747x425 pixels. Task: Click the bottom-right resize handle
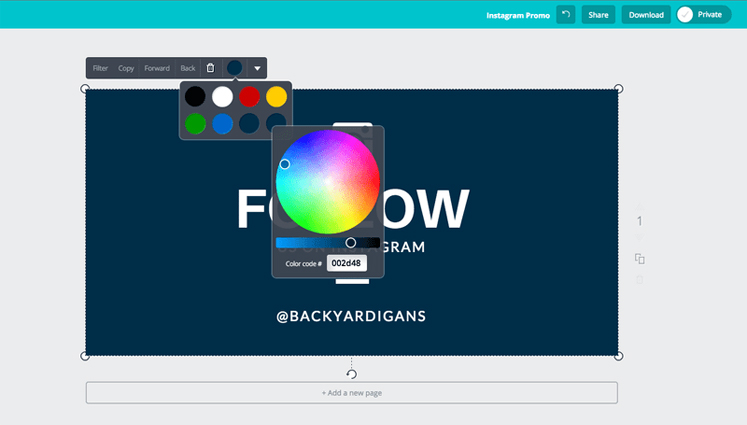(618, 356)
